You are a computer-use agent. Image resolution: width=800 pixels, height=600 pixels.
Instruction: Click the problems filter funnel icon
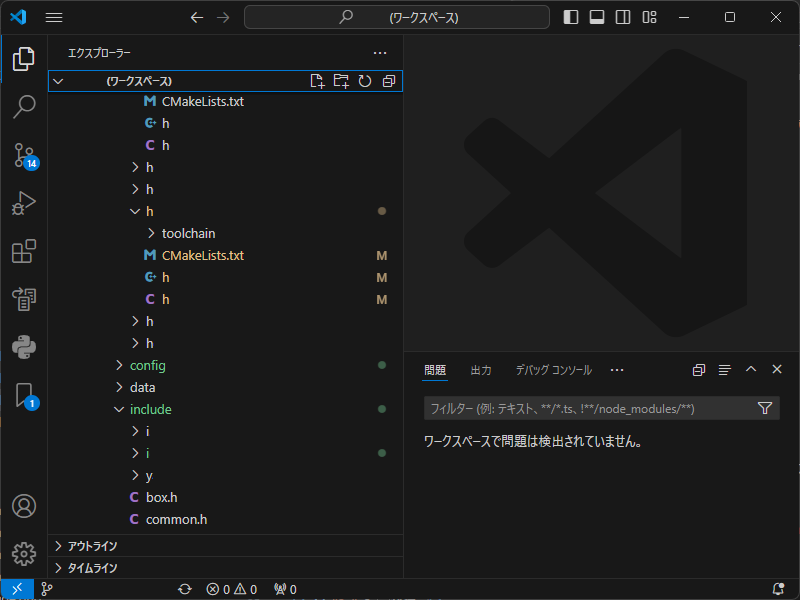pyautogui.click(x=764, y=408)
